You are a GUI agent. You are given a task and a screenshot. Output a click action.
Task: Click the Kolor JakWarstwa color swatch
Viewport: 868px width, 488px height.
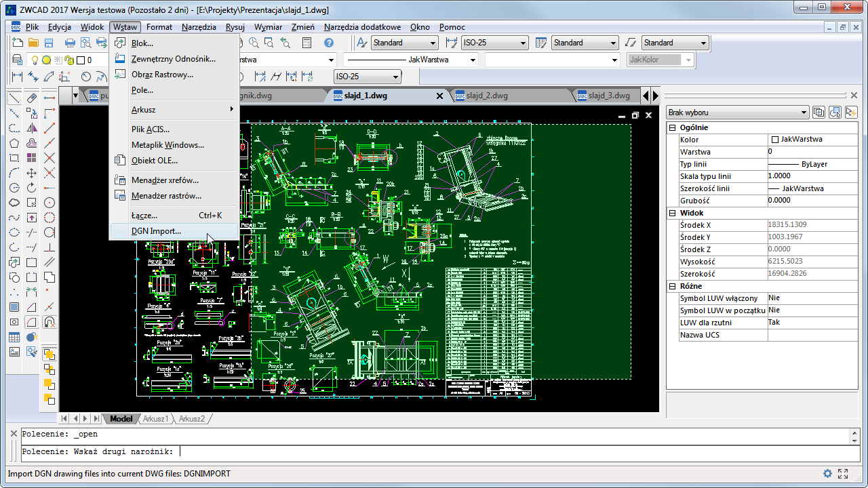tap(775, 140)
